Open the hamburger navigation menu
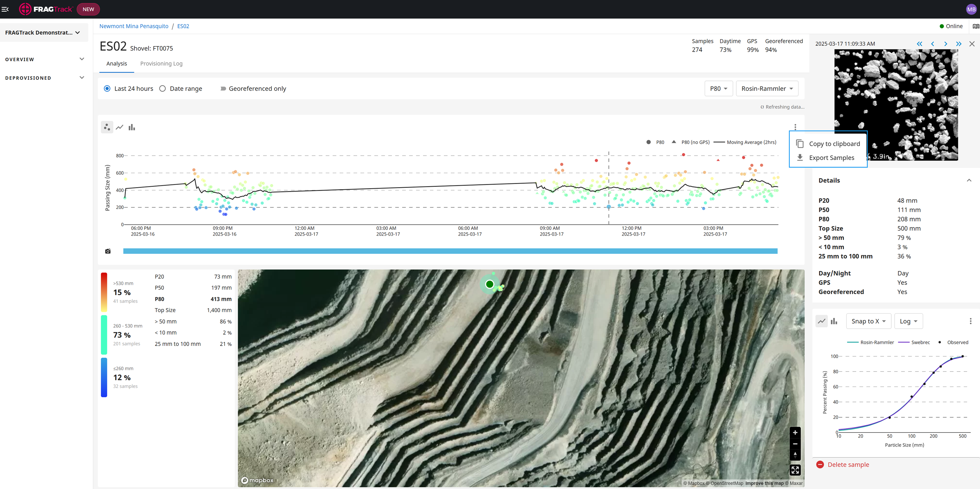This screenshot has height=489, width=980. pos(5,9)
